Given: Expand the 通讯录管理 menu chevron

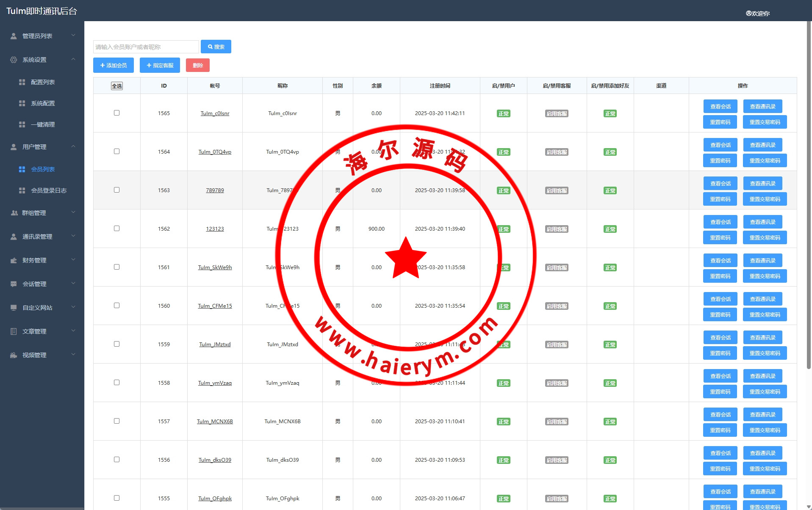Looking at the screenshot, I should coord(73,236).
